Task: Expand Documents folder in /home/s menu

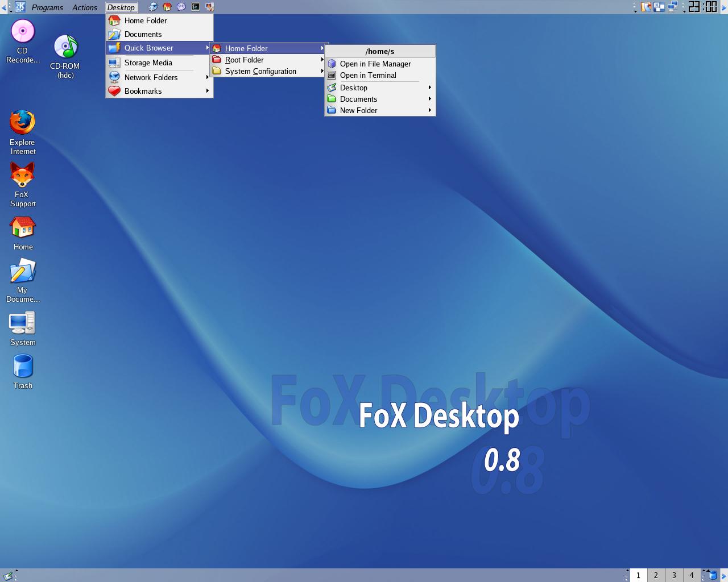Action: (x=380, y=99)
